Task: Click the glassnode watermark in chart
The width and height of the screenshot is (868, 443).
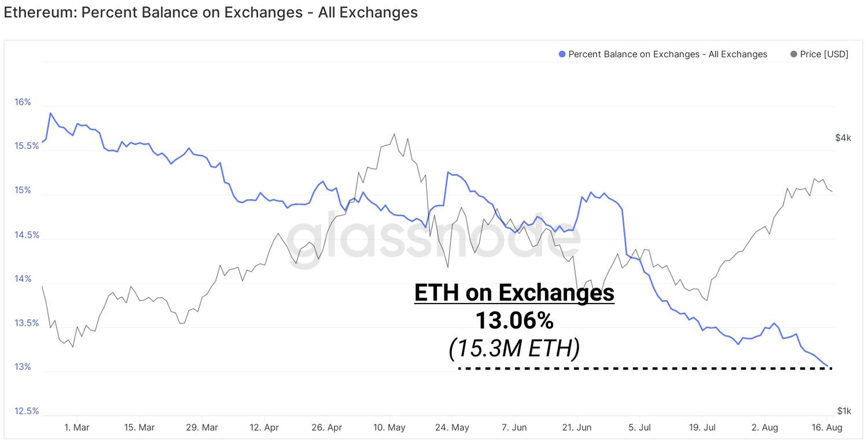Action: coord(433,239)
